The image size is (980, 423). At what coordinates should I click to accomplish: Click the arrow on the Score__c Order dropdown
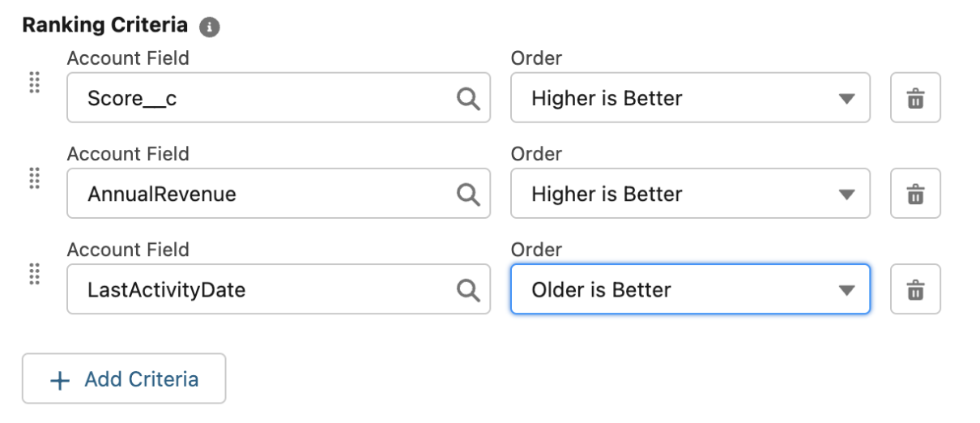coord(846,99)
